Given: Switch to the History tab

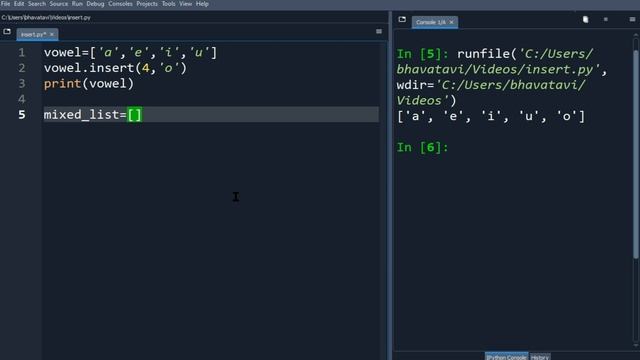Looking at the screenshot, I should (540, 357).
